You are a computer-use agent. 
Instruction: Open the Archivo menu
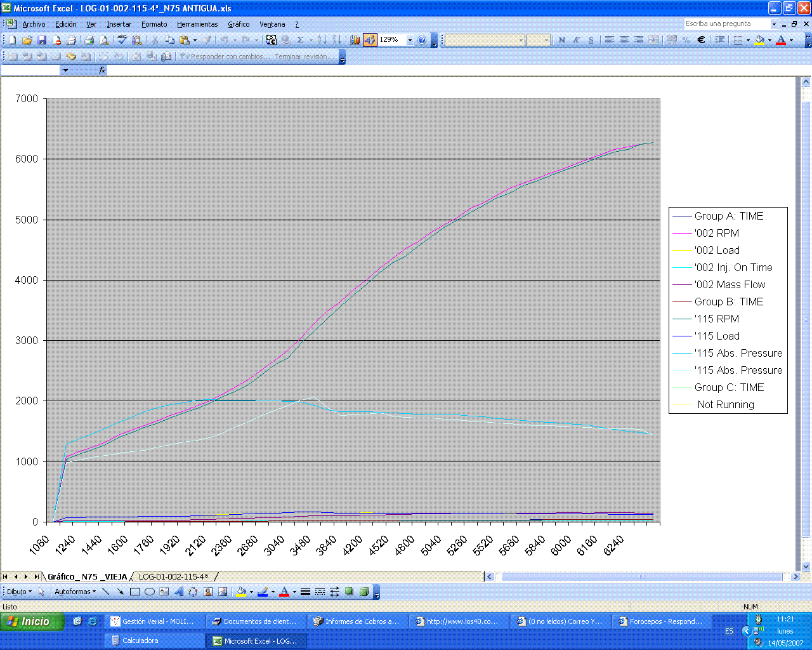point(34,24)
